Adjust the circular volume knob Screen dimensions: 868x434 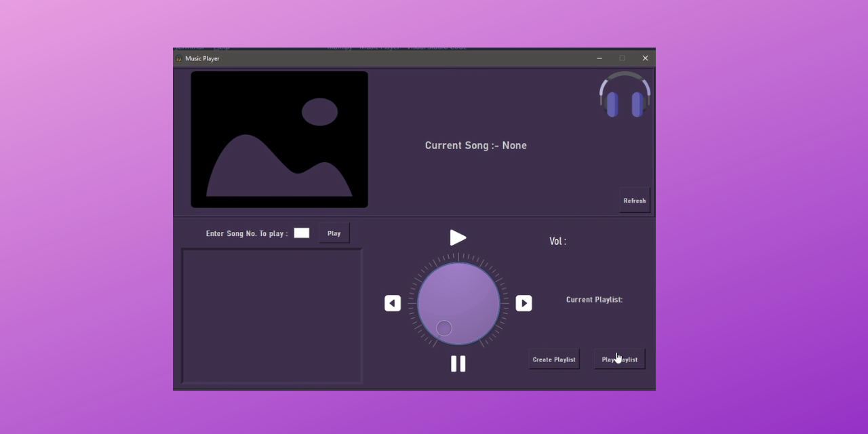pyautogui.click(x=458, y=303)
